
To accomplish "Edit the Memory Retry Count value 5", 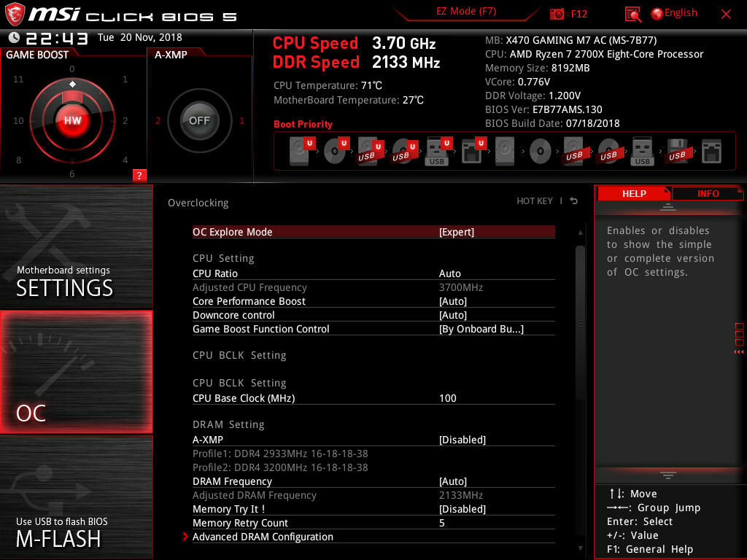I will pos(442,523).
